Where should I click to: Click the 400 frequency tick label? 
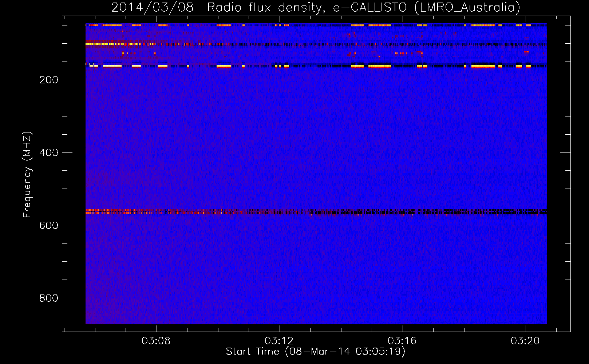[49, 153]
